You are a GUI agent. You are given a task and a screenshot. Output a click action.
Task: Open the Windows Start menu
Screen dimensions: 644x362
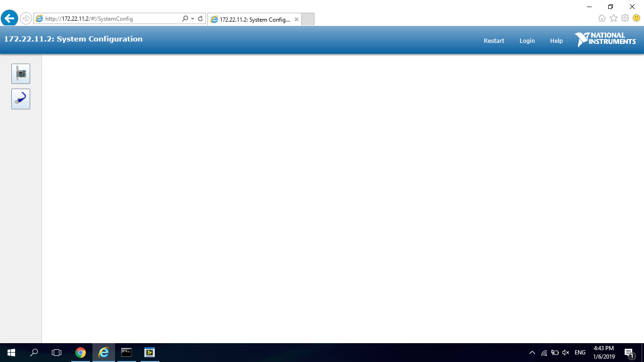pyautogui.click(x=11, y=353)
